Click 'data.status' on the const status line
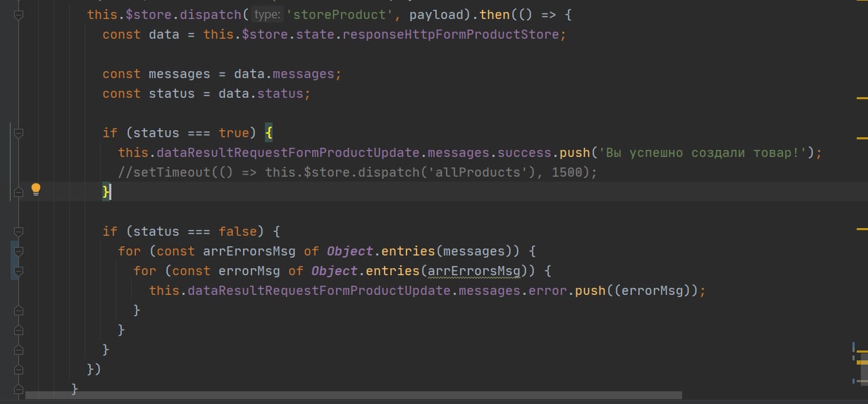The width and height of the screenshot is (868, 404). point(260,93)
